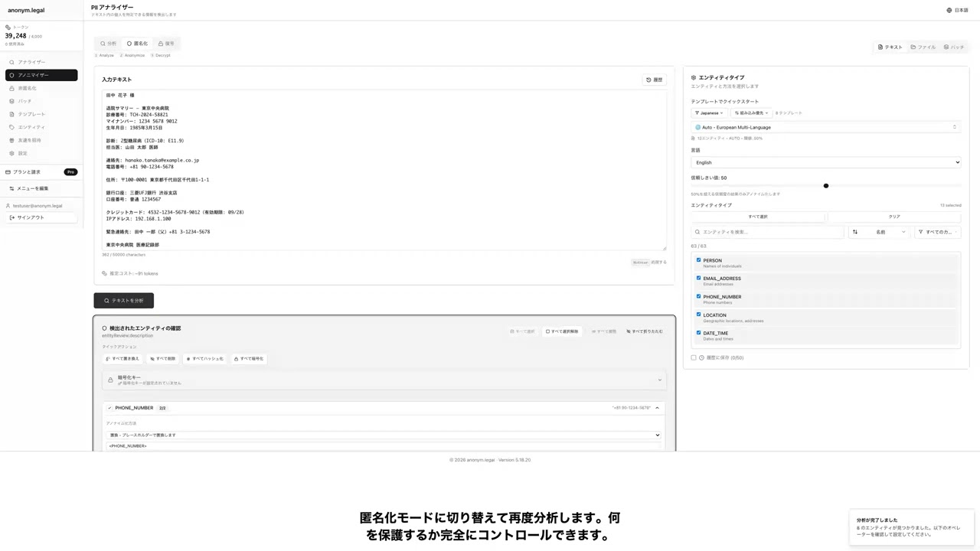Switch to the 分析 mode tab
The width and height of the screenshot is (980, 551).
tap(108, 44)
